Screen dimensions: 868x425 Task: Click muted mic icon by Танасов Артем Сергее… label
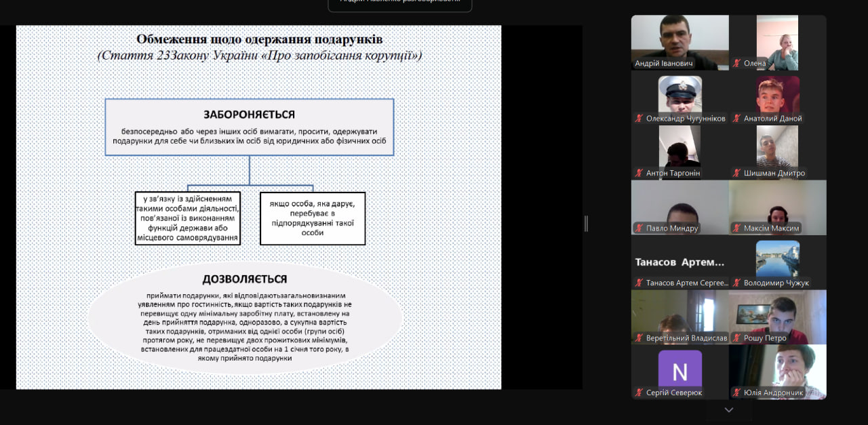pyautogui.click(x=639, y=283)
